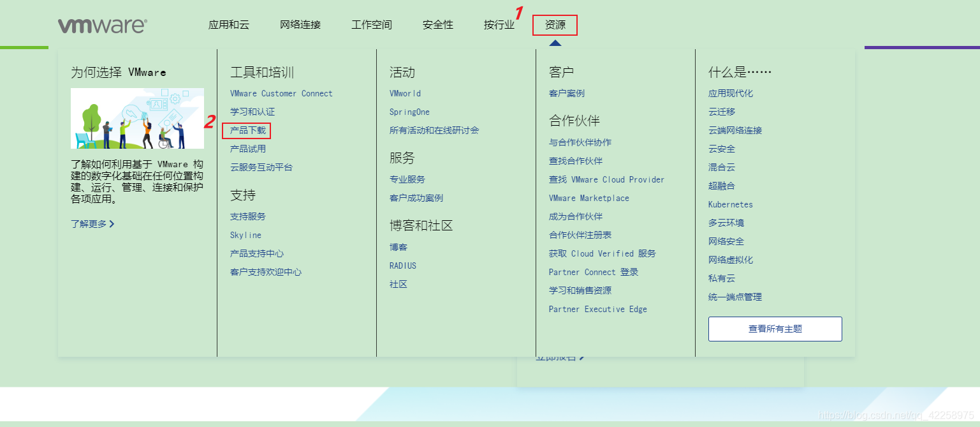Viewport: 980px width, 427px height.
Task: Open the 社区 link
Action: [x=399, y=284]
